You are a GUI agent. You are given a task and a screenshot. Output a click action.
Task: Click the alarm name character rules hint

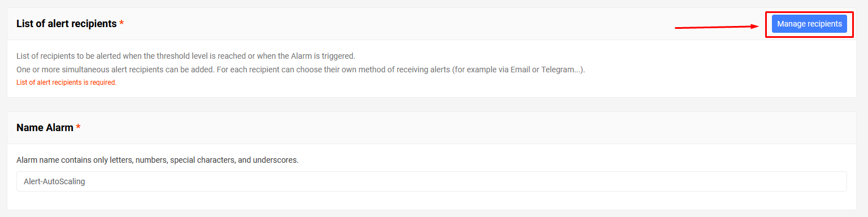point(157,160)
